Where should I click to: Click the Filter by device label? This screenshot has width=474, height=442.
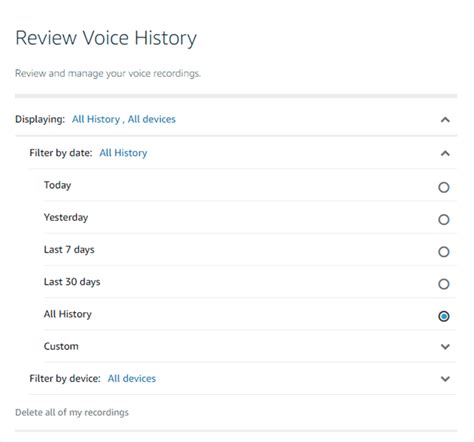coord(65,379)
